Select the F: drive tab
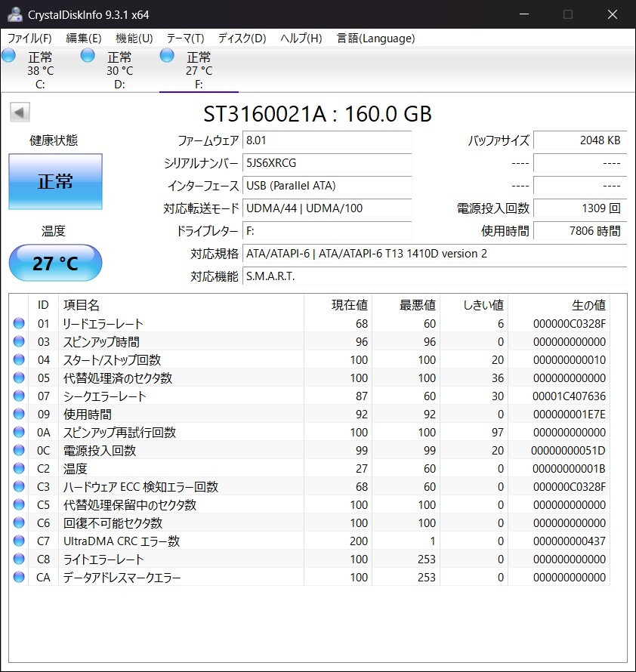The image size is (636, 672). (x=199, y=70)
